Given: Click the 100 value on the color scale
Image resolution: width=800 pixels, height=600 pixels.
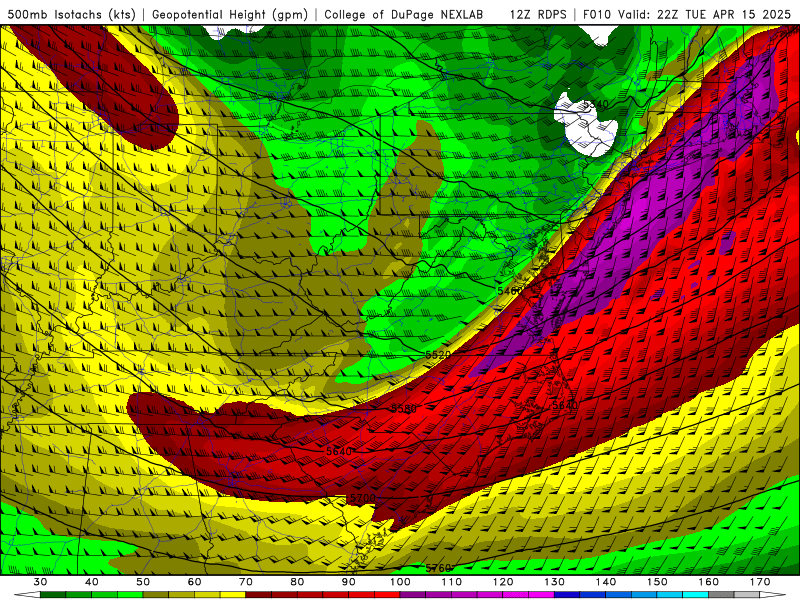Looking at the screenshot, I should point(401,582).
